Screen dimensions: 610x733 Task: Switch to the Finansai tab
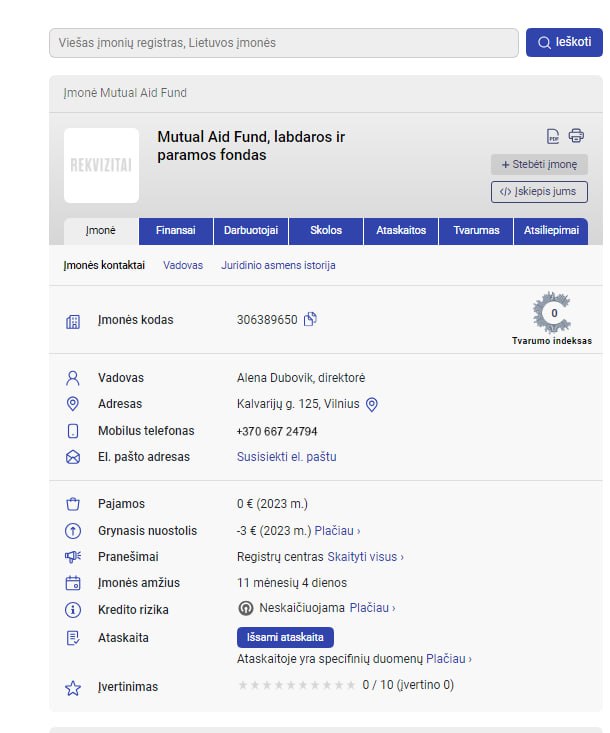coord(176,231)
